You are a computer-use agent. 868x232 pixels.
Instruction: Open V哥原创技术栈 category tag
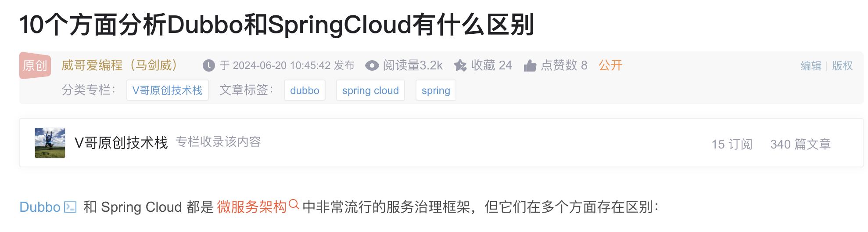click(168, 90)
